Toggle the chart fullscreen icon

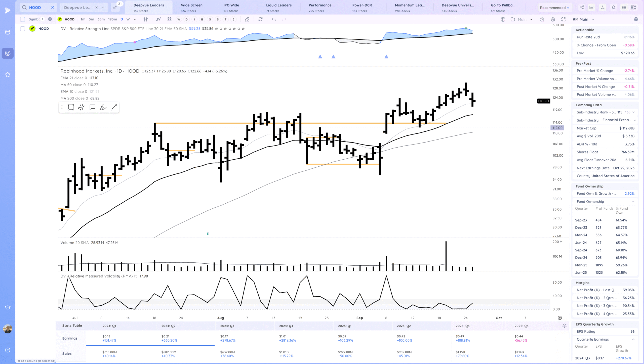tap(563, 19)
